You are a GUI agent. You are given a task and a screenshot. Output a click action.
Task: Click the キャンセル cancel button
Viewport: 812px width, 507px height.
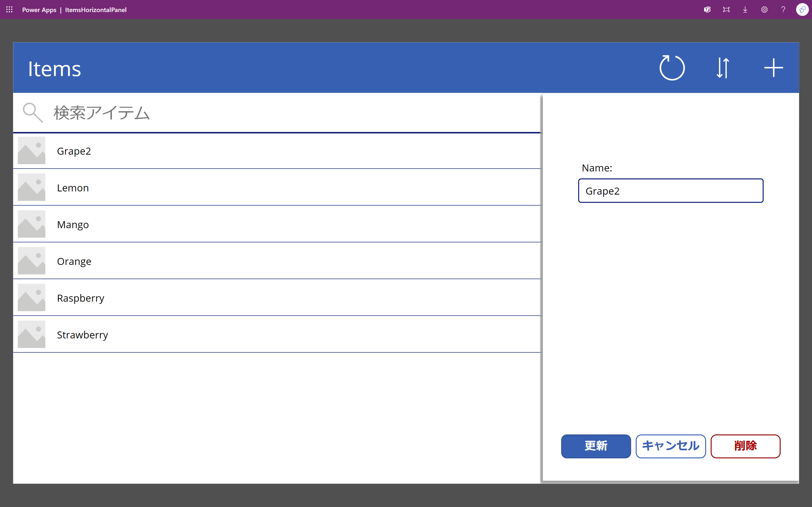671,446
